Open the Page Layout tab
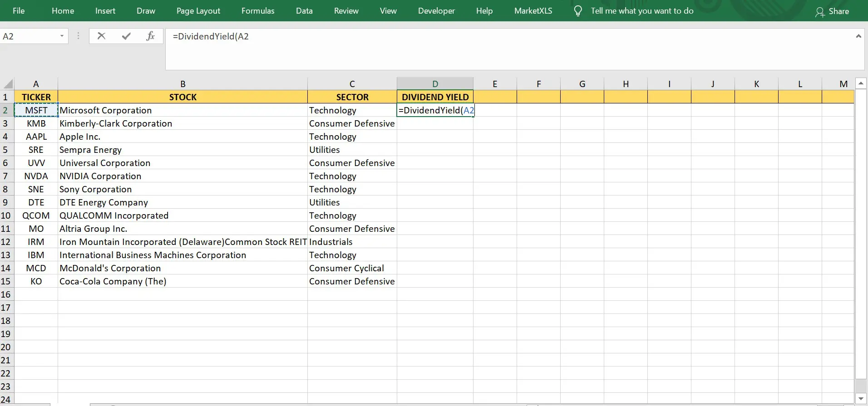This screenshot has height=406, width=868. point(198,11)
